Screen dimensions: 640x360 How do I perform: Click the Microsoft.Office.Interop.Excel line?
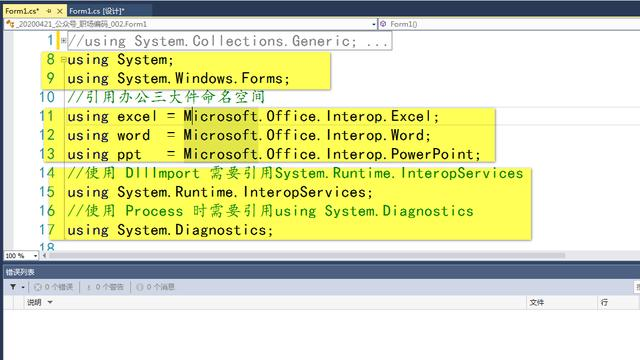[253, 116]
